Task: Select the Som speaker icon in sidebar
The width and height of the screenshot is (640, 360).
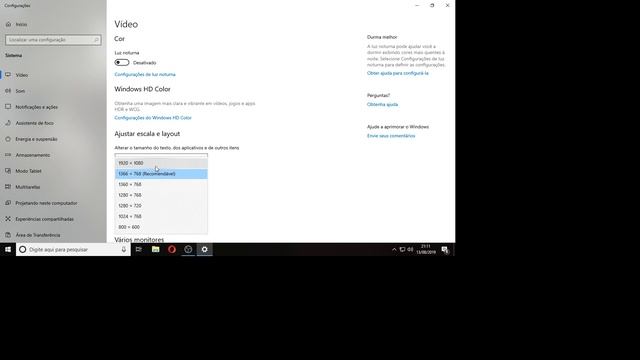Action: [x=8, y=91]
